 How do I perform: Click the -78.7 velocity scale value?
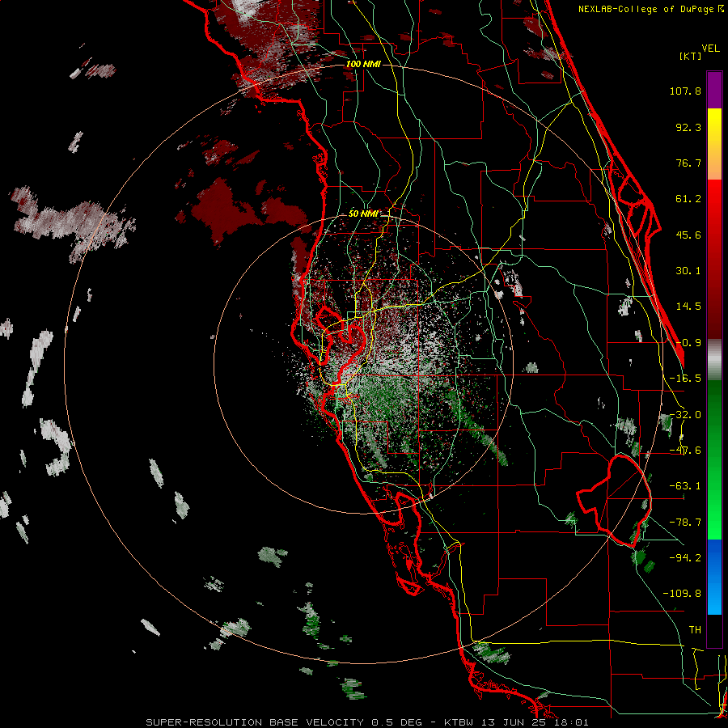click(685, 523)
